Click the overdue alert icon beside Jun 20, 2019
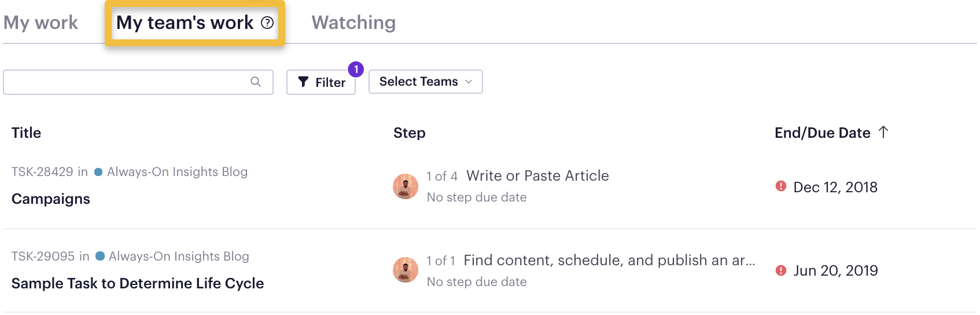This screenshot has width=980, height=315. click(781, 270)
